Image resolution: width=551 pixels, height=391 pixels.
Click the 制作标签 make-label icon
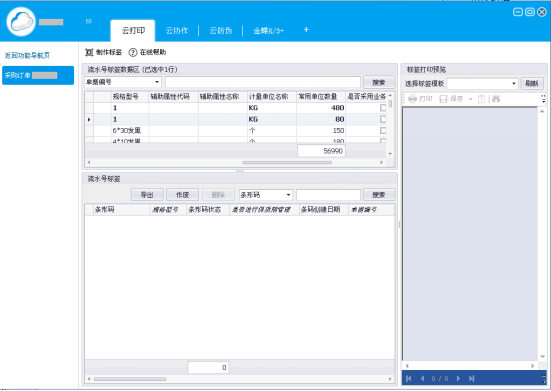coord(89,53)
